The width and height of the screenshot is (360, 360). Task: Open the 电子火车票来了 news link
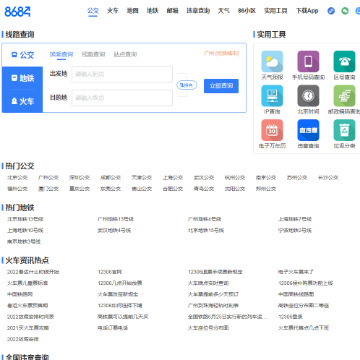(x=296, y=272)
